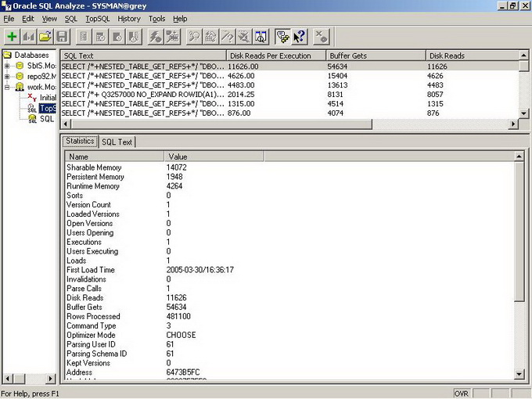Click the grayed house toolbar icon

tap(211, 37)
